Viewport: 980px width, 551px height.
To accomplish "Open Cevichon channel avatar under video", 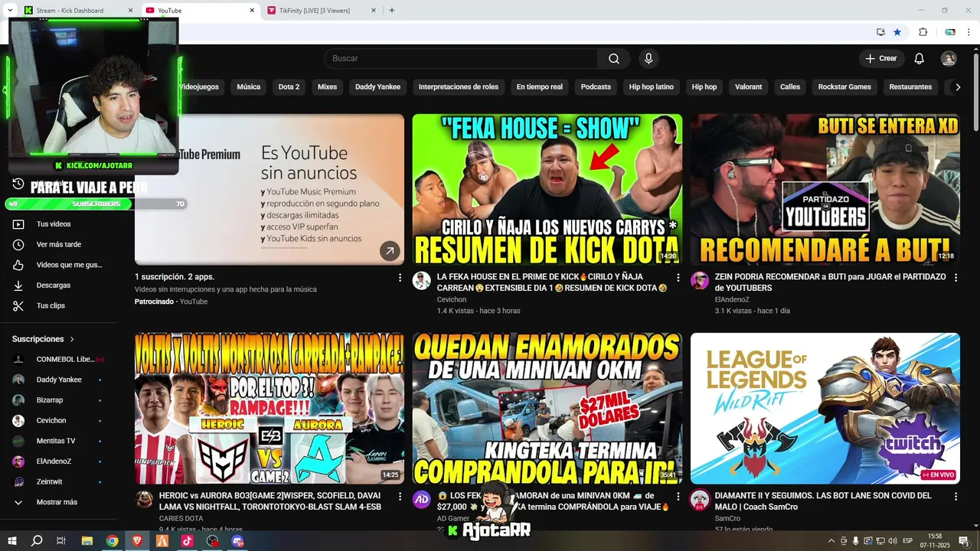I will tap(422, 280).
